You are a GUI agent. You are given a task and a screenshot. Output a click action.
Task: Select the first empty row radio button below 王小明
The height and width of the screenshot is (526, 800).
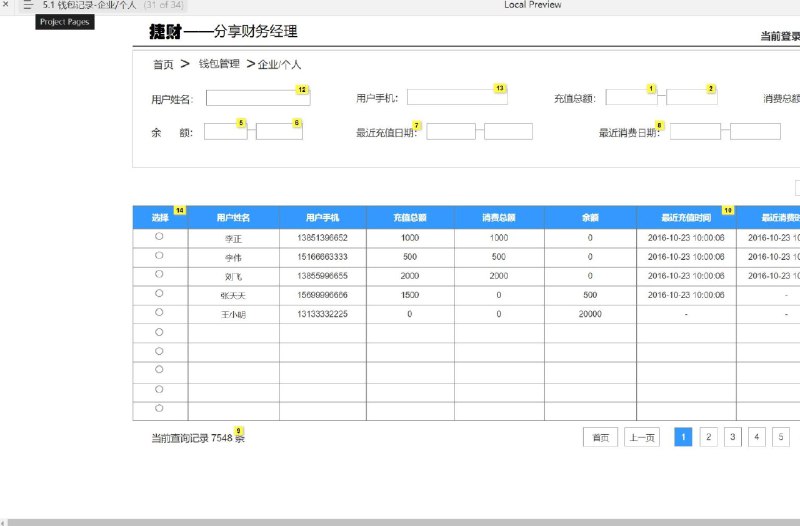click(159, 332)
